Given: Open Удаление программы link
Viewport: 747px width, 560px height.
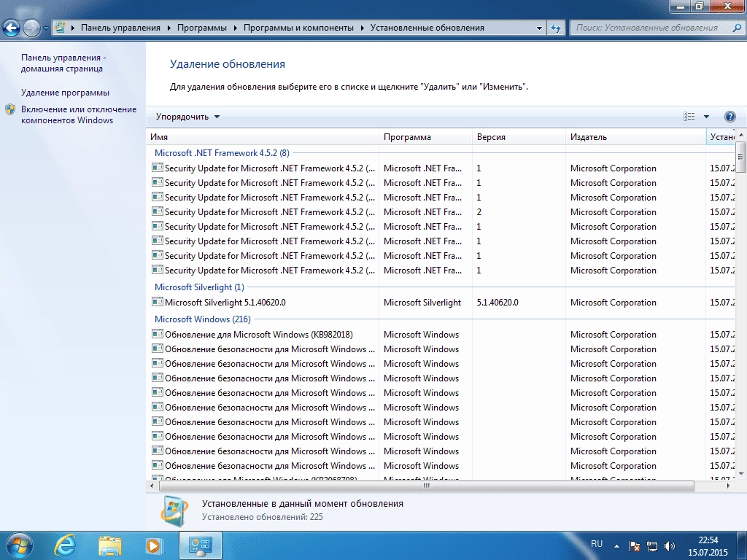Looking at the screenshot, I should pos(65,93).
